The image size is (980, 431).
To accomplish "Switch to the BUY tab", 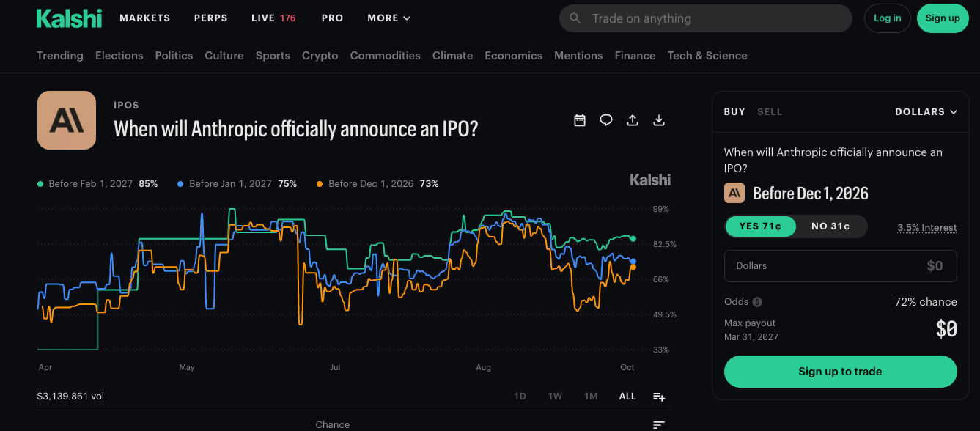I will point(734,112).
